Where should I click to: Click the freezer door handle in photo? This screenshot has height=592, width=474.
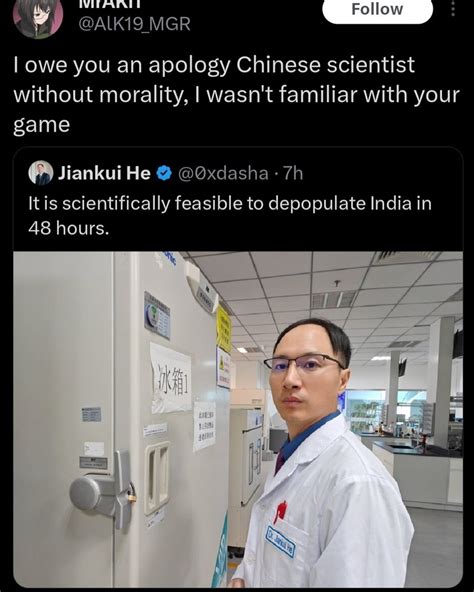[x=101, y=489]
